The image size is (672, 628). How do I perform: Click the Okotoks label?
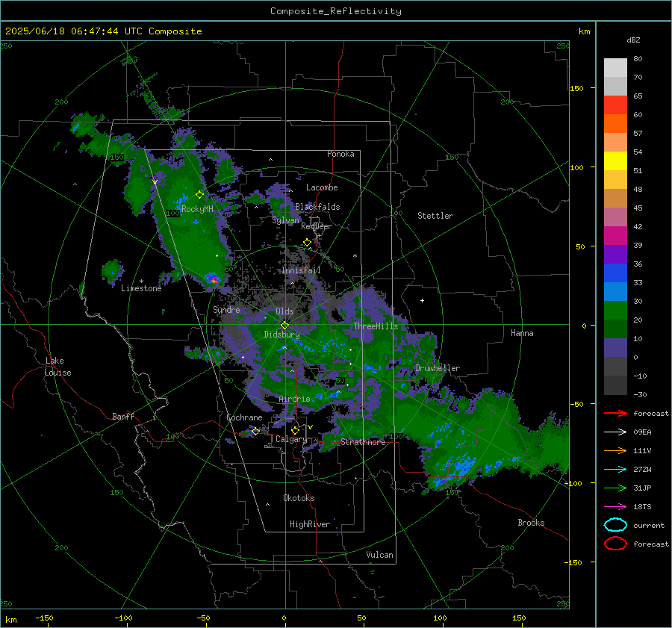pos(299,498)
